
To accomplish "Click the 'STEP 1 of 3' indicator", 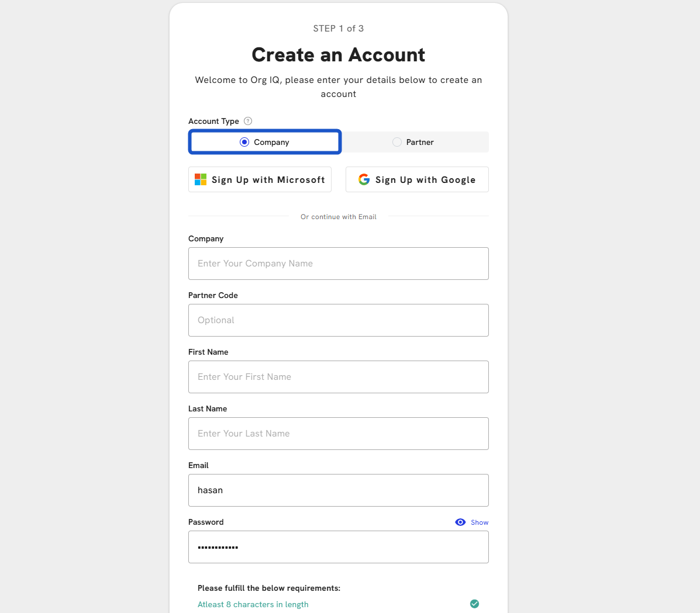I will [338, 29].
